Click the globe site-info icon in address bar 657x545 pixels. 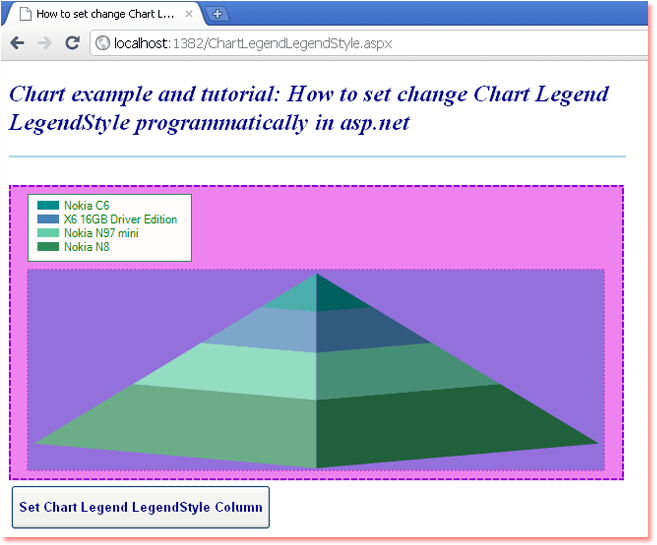[x=102, y=43]
